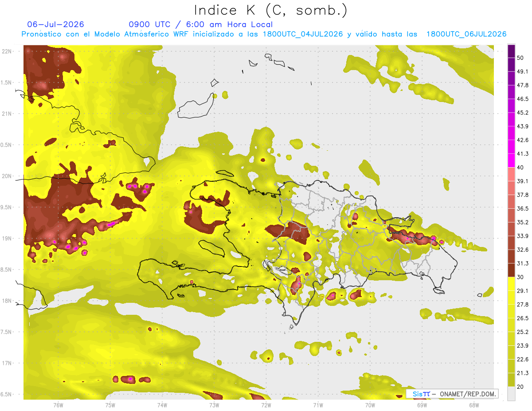This screenshot has height=411, width=532.
Task: Click the 'Indice K (C, somb.)' title
Action: 271,11
